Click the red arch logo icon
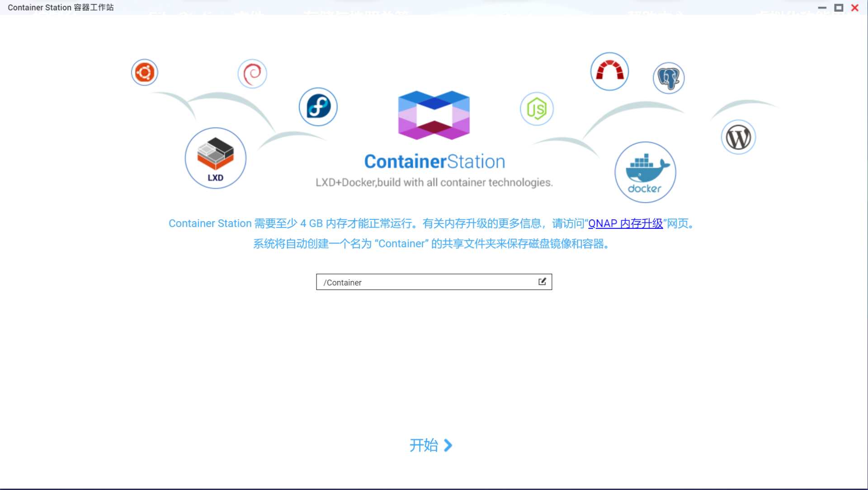 point(609,71)
